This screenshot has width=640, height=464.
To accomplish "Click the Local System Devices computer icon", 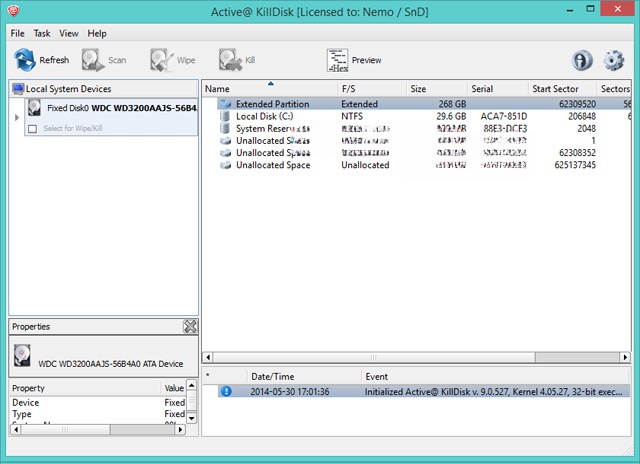I will [x=18, y=89].
